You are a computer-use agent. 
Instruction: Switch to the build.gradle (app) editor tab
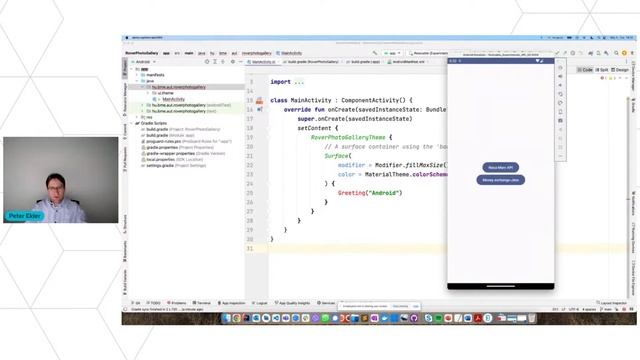pyautogui.click(x=364, y=62)
